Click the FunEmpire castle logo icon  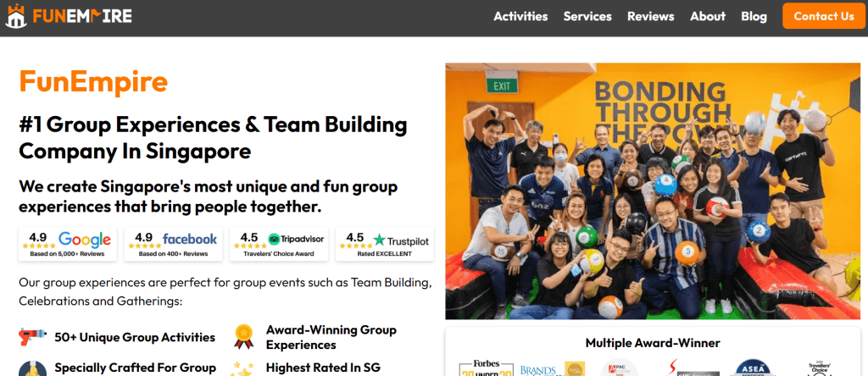point(16,16)
